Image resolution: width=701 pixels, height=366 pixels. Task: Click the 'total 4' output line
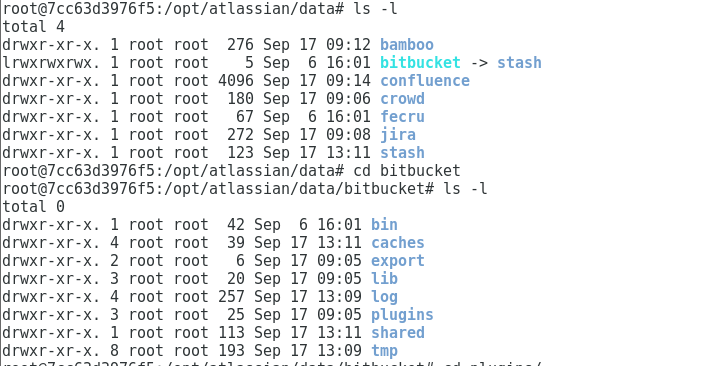34,27
